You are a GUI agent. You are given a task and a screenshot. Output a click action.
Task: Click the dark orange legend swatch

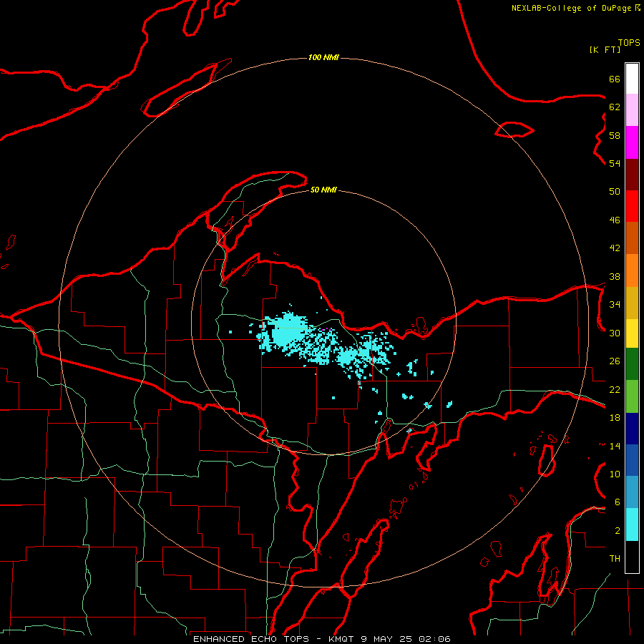point(632,238)
